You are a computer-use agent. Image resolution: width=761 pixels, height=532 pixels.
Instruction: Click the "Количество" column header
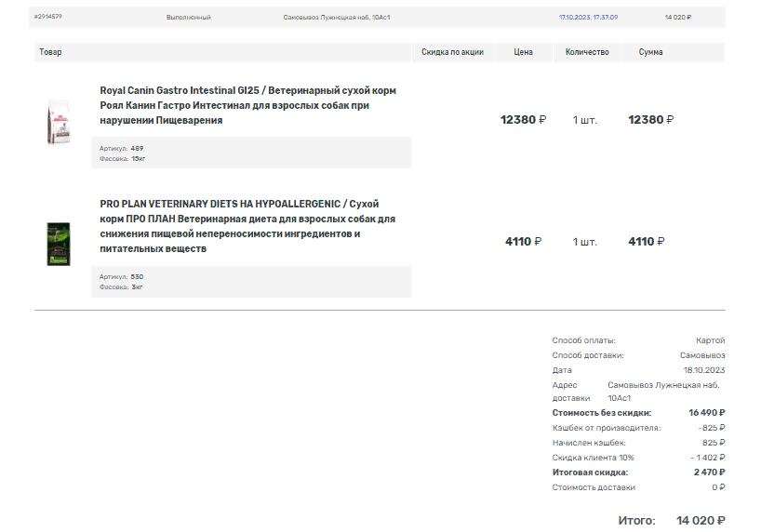(587, 52)
